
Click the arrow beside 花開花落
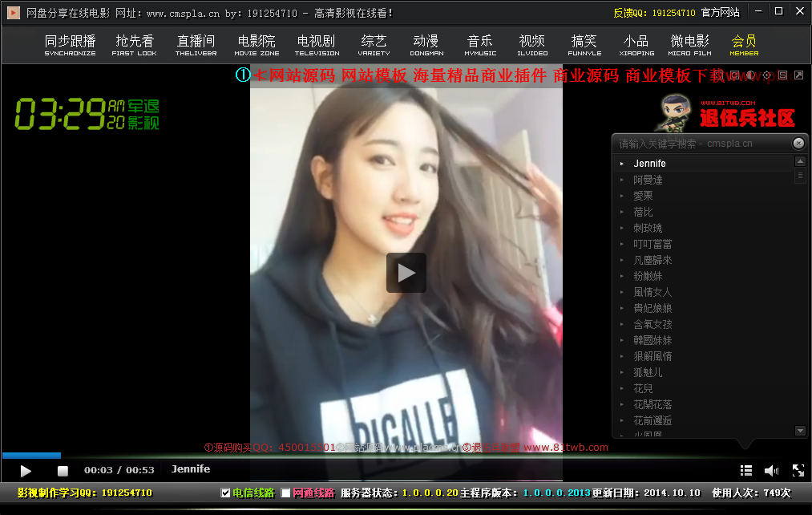point(622,404)
